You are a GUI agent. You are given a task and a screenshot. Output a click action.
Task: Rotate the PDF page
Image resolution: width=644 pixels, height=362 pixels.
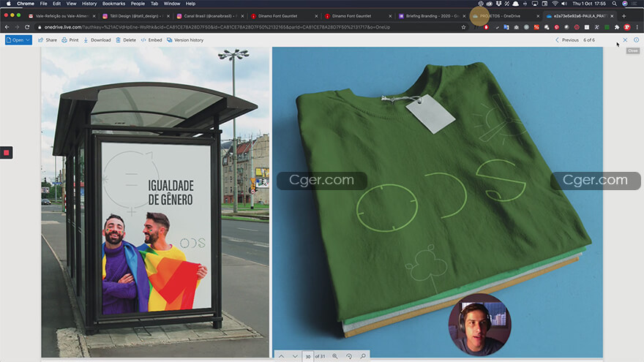coord(349,356)
